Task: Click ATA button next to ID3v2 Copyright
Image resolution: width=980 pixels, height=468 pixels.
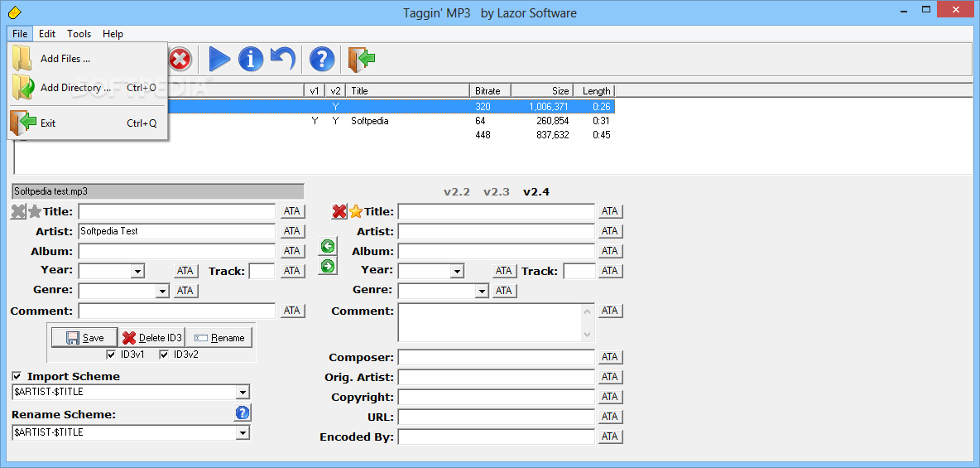Action: (610, 397)
